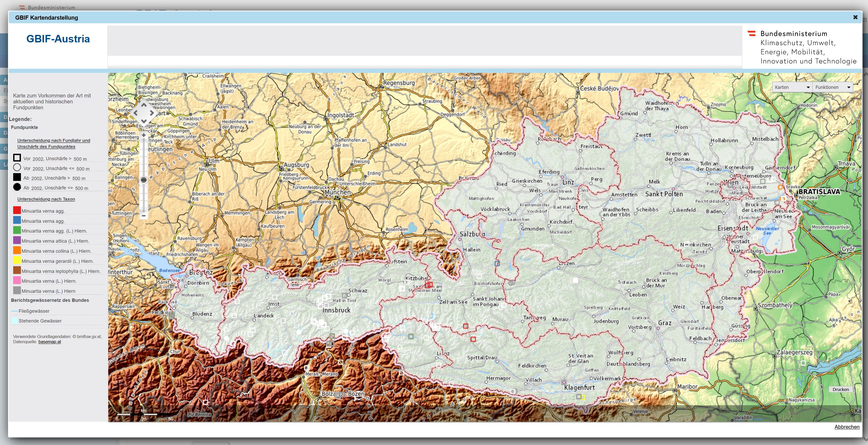Click the brown Minuartia verna leptophylla swatch
Screen dimensions: 868x445
(17, 270)
